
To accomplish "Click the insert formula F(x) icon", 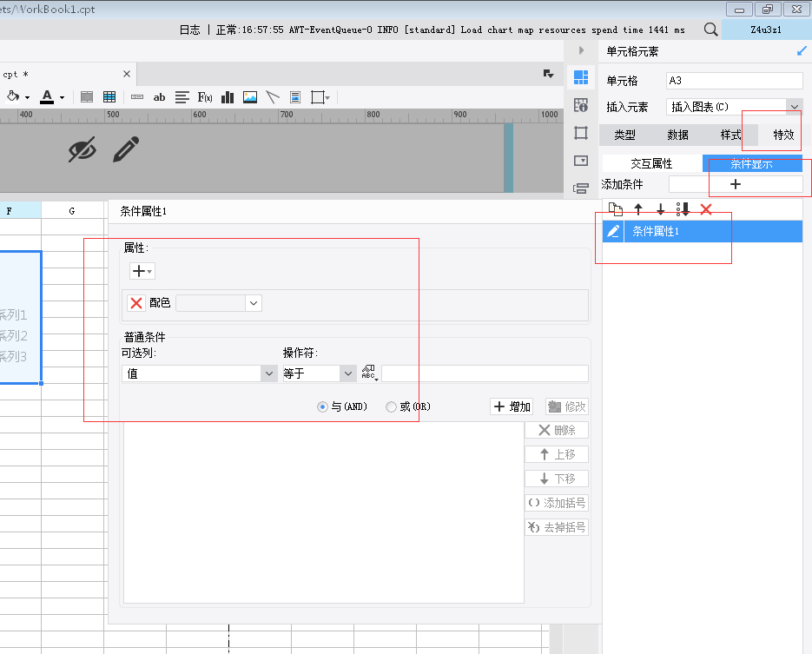I will (x=205, y=97).
